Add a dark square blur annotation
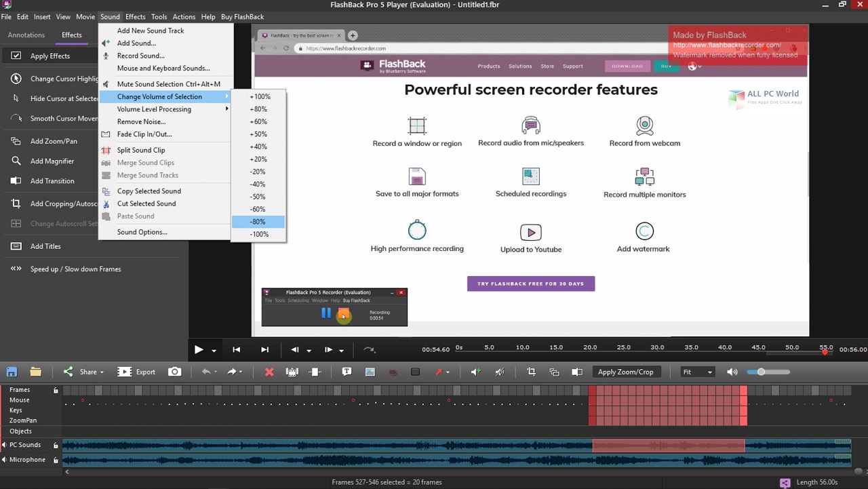 [x=416, y=372]
